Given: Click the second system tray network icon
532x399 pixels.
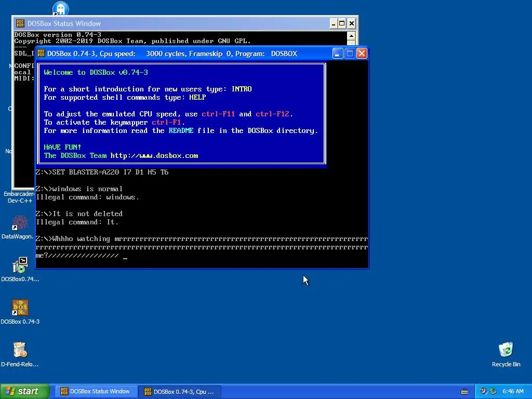Looking at the screenshot, I should click(x=494, y=391).
